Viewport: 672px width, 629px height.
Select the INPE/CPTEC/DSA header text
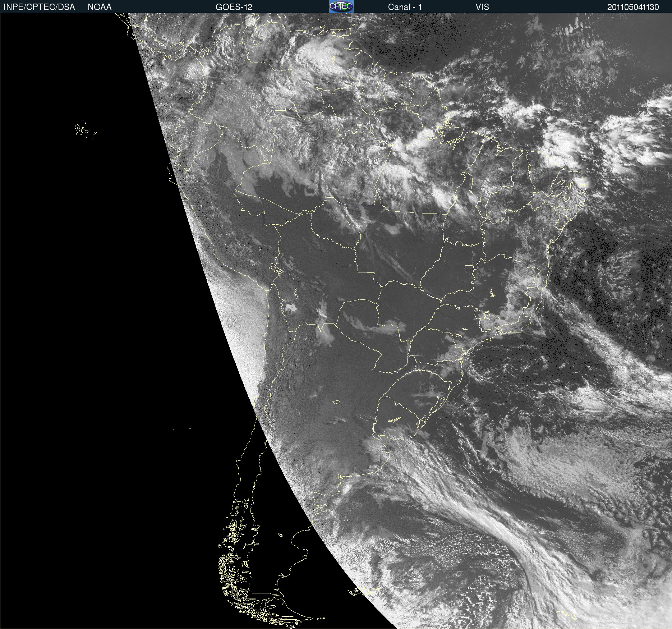coord(40,7)
